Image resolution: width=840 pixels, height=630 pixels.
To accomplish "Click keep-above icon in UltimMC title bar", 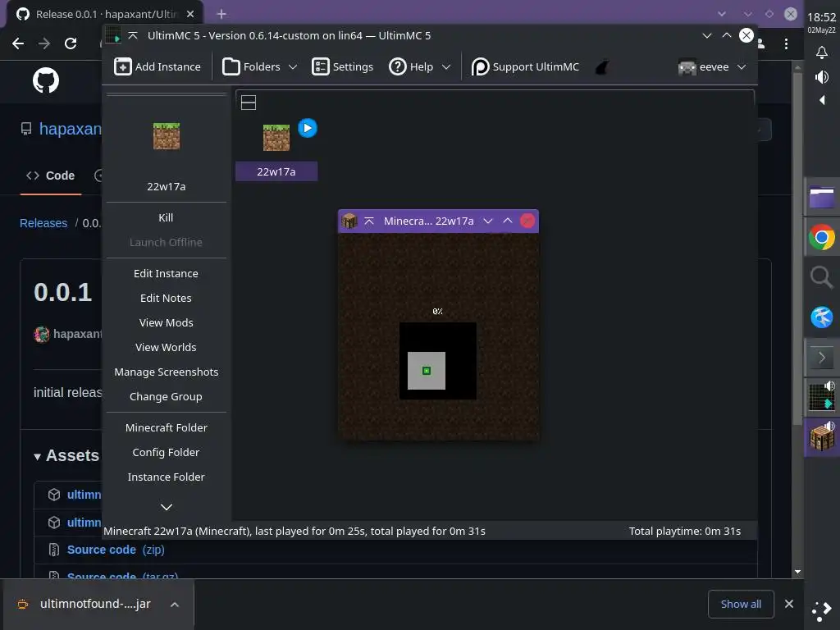I will 133,35.
